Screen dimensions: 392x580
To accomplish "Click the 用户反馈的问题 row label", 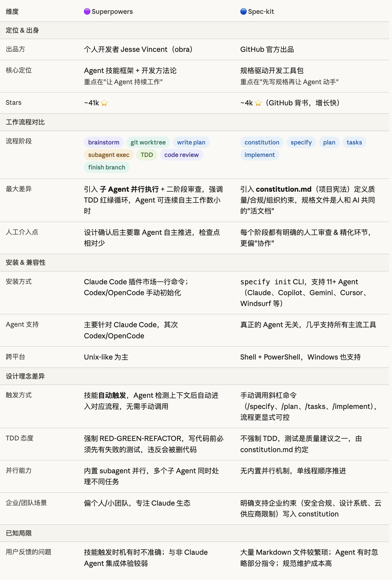I will click(x=29, y=552).
